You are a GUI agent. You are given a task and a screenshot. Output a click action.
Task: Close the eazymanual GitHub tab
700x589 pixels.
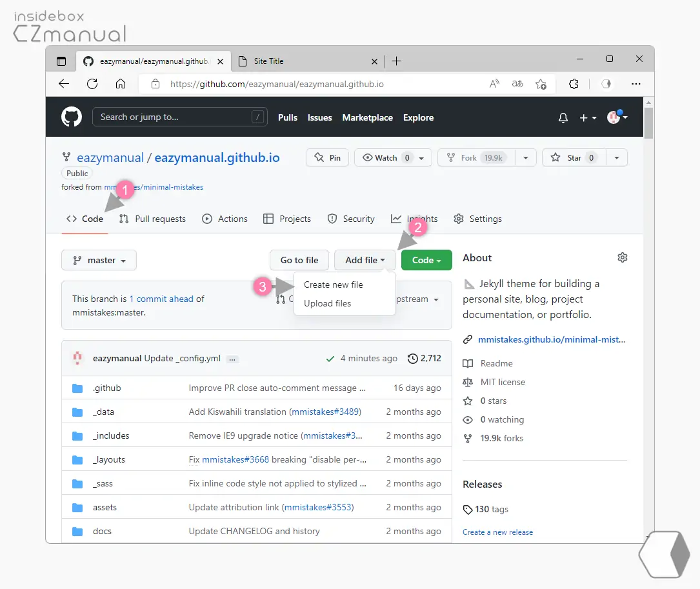[x=220, y=62]
